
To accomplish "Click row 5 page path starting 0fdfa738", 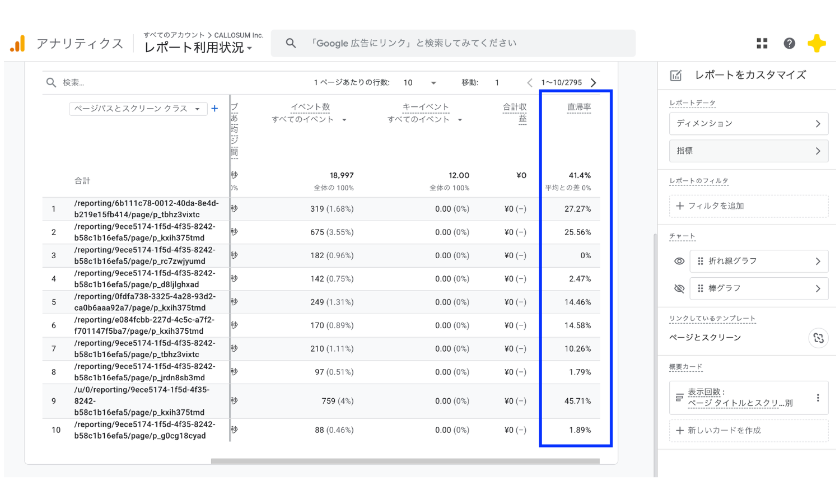I will (144, 302).
